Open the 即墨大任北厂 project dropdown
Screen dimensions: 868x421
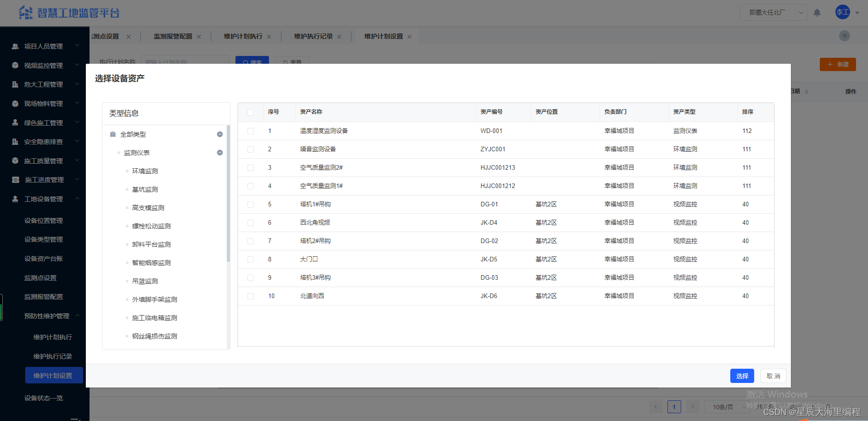[774, 12]
